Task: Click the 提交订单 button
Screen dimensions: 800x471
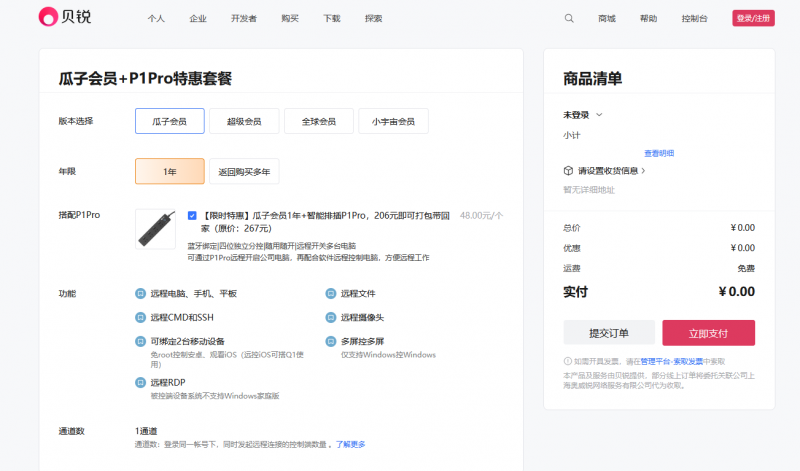Action: click(609, 333)
